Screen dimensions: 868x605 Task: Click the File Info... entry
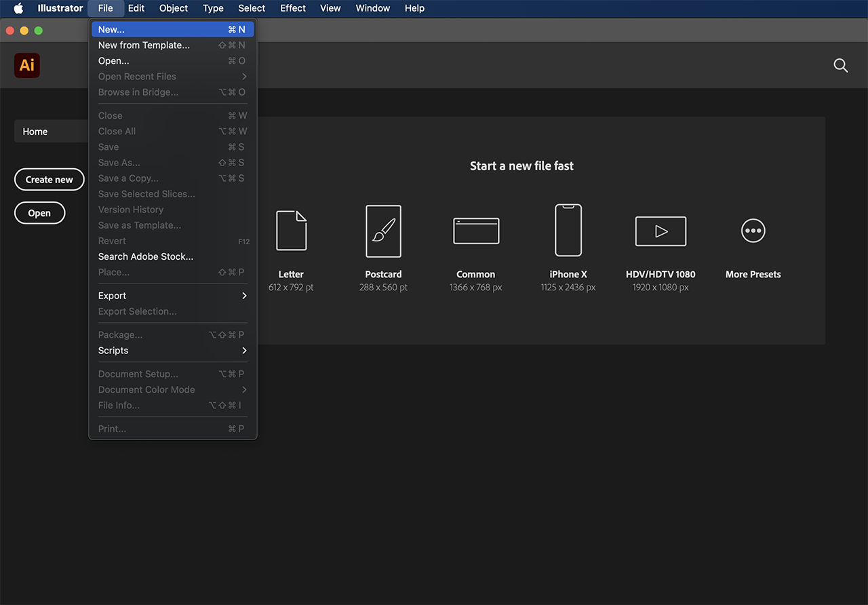coord(173,406)
